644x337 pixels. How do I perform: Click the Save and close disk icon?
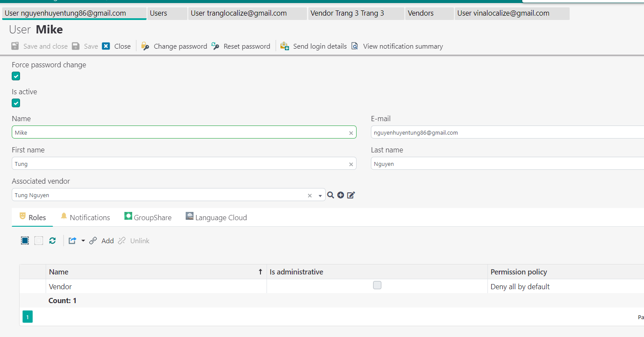click(x=15, y=46)
